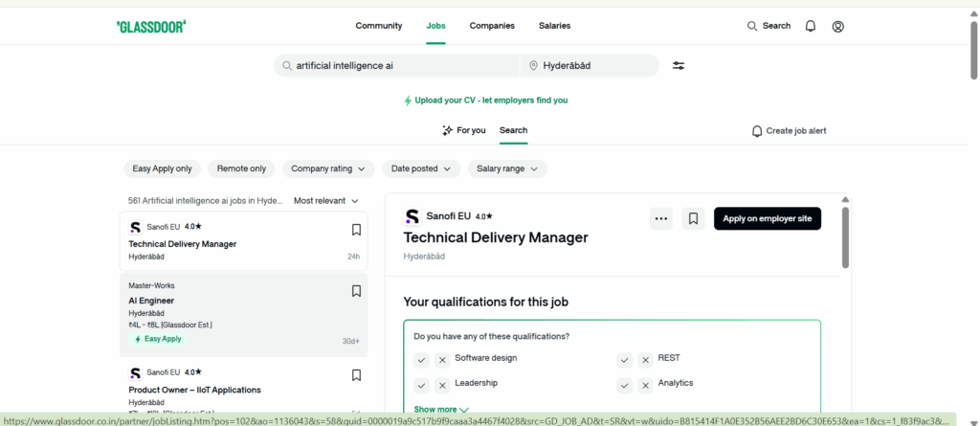Image resolution: width=980 pixels, height=426 pixels.
Task: Click the Your qualifications for this job heading
Action: (x=486, y=303)
